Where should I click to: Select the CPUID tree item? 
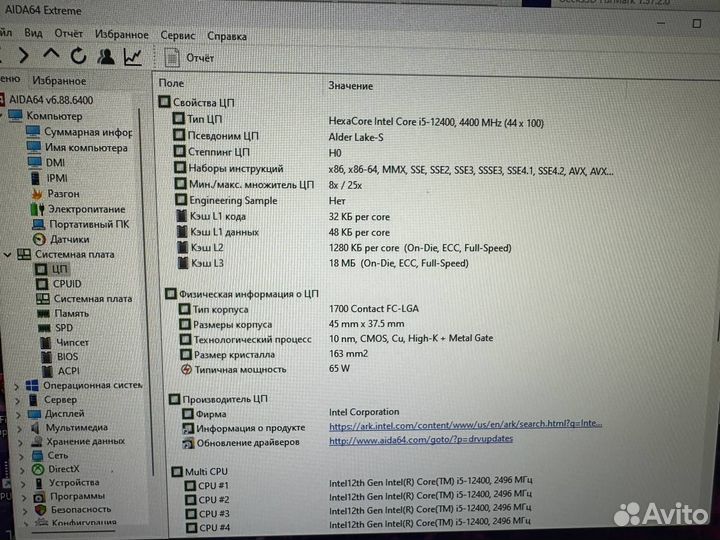[59, 284]
